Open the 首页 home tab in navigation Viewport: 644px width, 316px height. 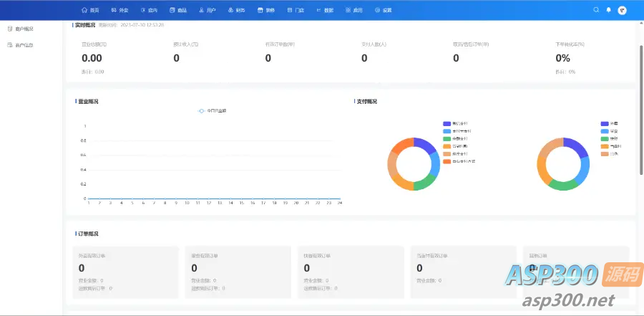point(90,11)
